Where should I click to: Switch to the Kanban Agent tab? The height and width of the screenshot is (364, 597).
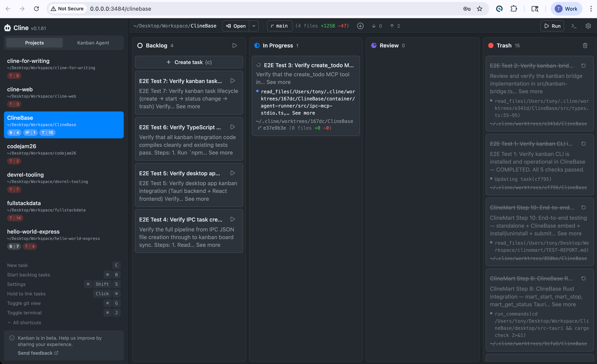93,43
